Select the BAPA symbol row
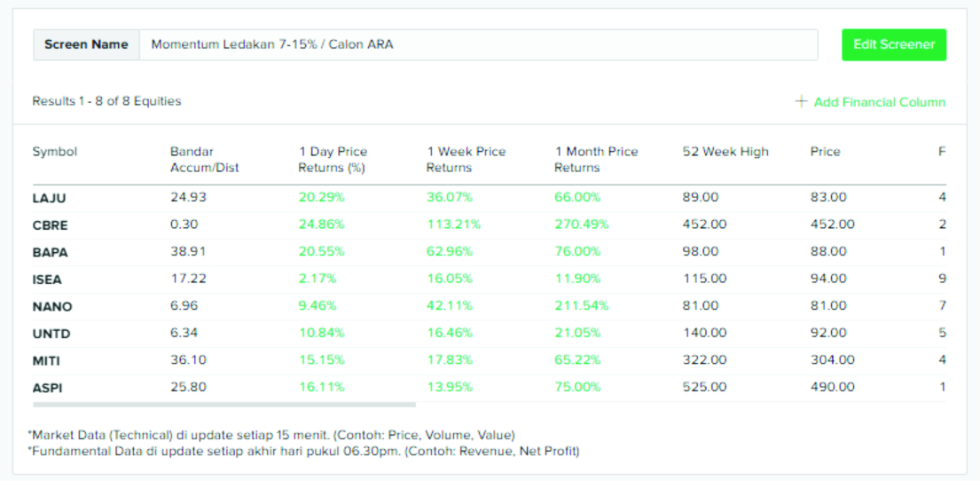 coord(50,252)
